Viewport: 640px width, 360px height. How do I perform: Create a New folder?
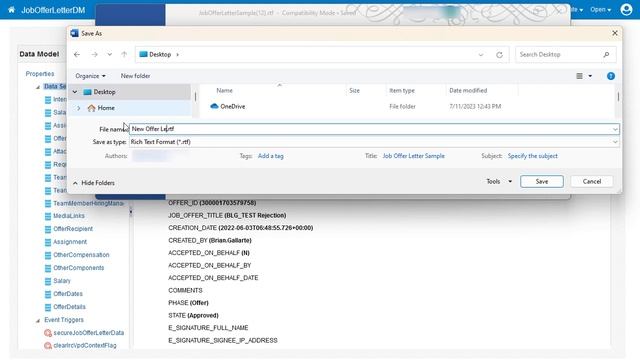tap(135, 76)
